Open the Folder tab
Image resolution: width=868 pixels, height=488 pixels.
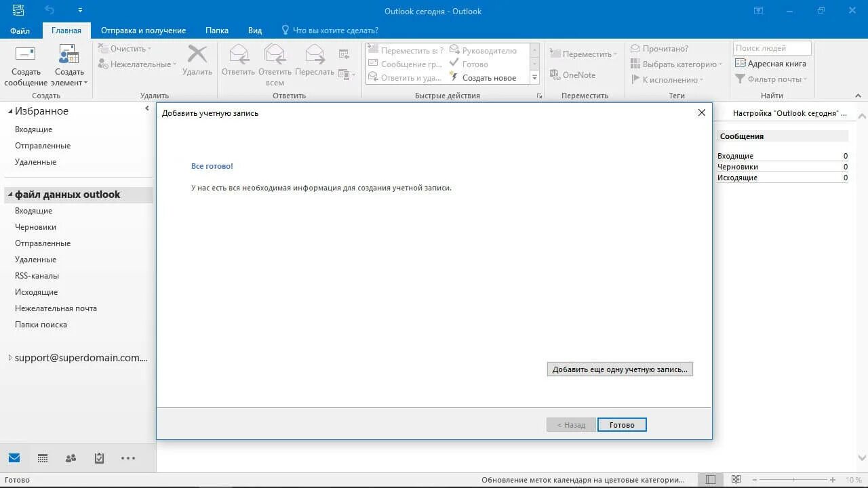[x=217, y=30]
